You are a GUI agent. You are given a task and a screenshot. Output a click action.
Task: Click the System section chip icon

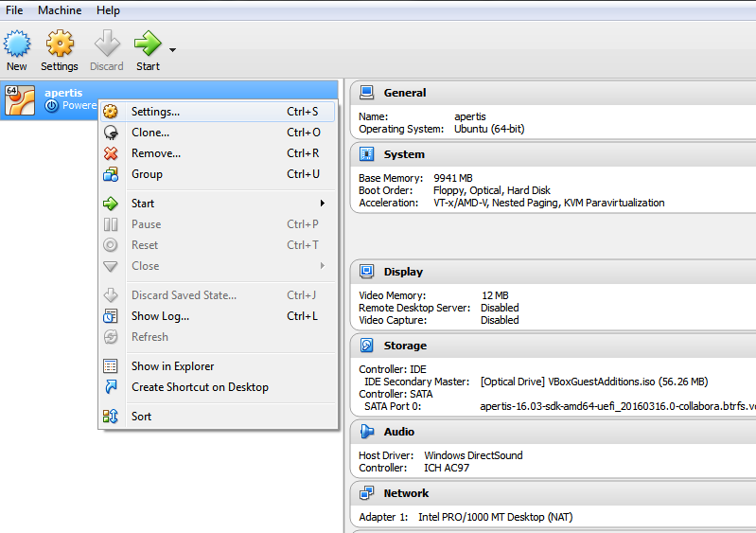(x=366, y=154)
